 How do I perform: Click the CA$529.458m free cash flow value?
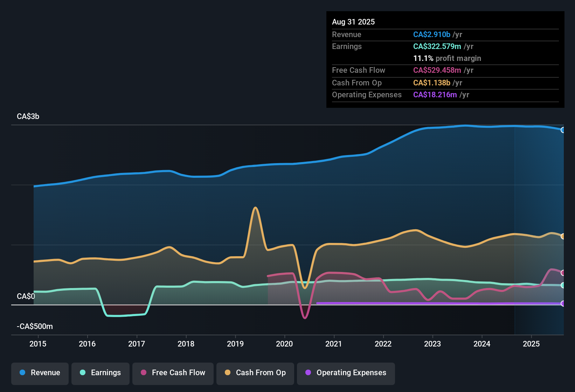coord(437,70)
